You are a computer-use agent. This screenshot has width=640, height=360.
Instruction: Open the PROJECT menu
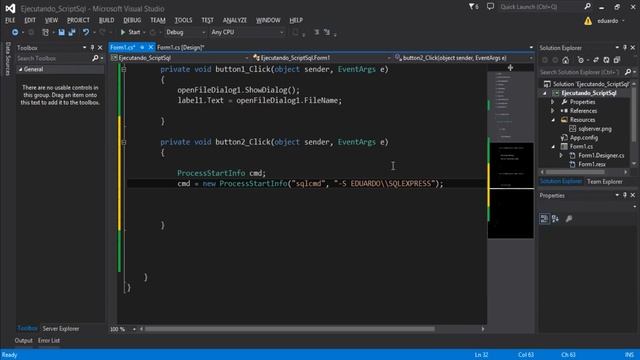point(78,20)
